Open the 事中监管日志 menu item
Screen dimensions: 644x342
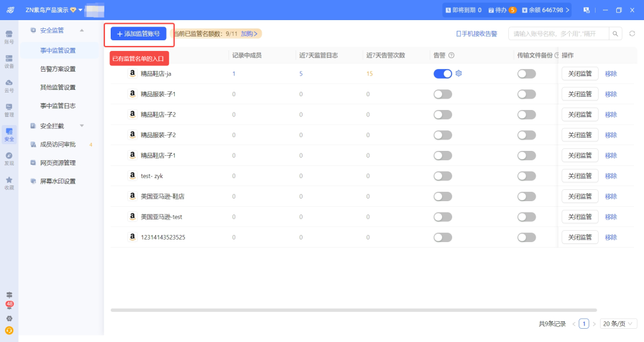[x=58, y=106]
